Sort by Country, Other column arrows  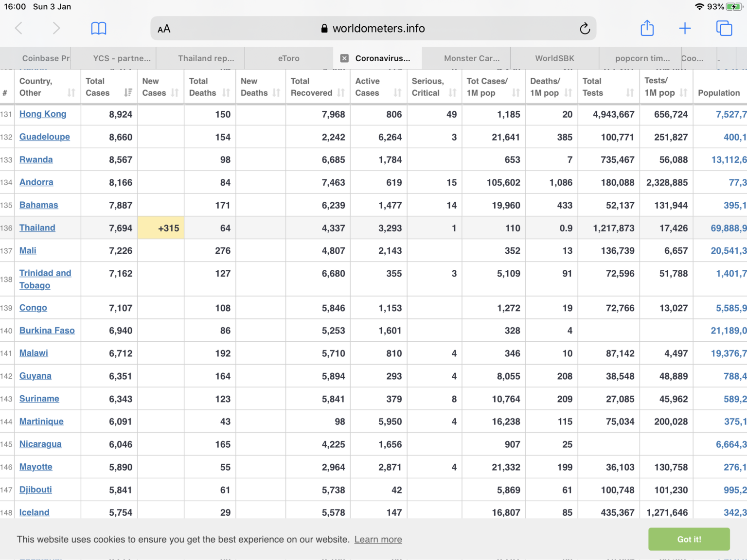pos(71,93)
